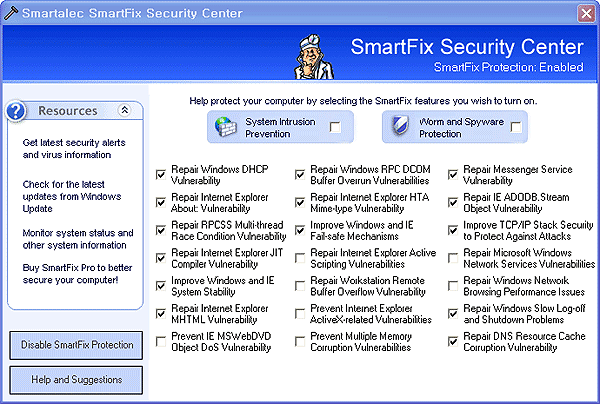Screen dimensions: 600x404
Task: Open Monitor system status link
Action: pyautogui.click(x=78, y=239)
